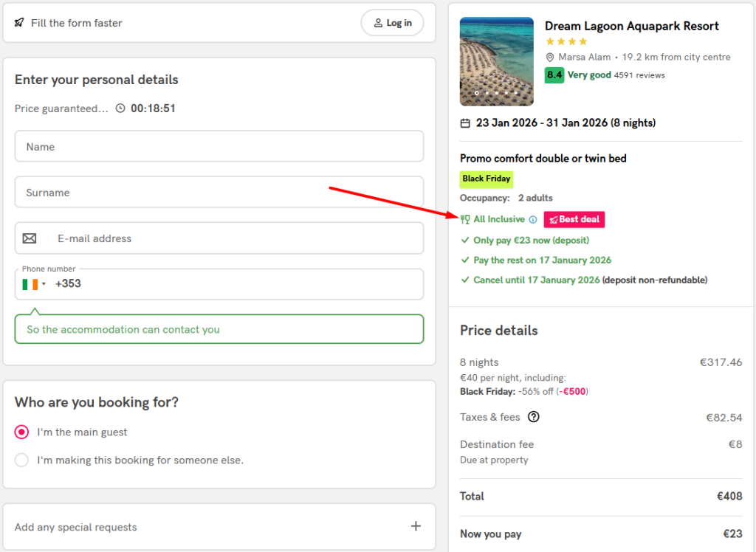Image resolution: width=756 pixels, height=552 pixels.
Task: Click the So the accommodation can contact you hint
Action: coord(219,329)
